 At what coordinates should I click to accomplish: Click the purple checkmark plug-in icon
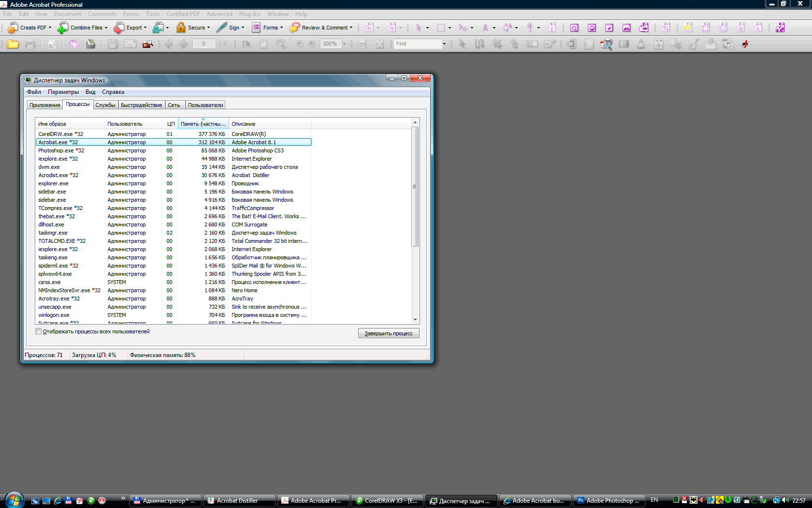coord(609,28)
